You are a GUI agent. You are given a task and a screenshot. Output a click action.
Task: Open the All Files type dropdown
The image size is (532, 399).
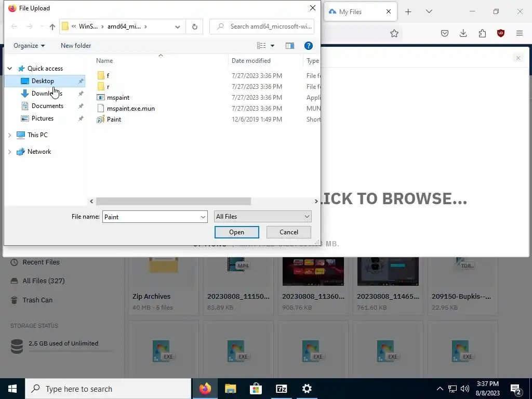click(262, 217)
